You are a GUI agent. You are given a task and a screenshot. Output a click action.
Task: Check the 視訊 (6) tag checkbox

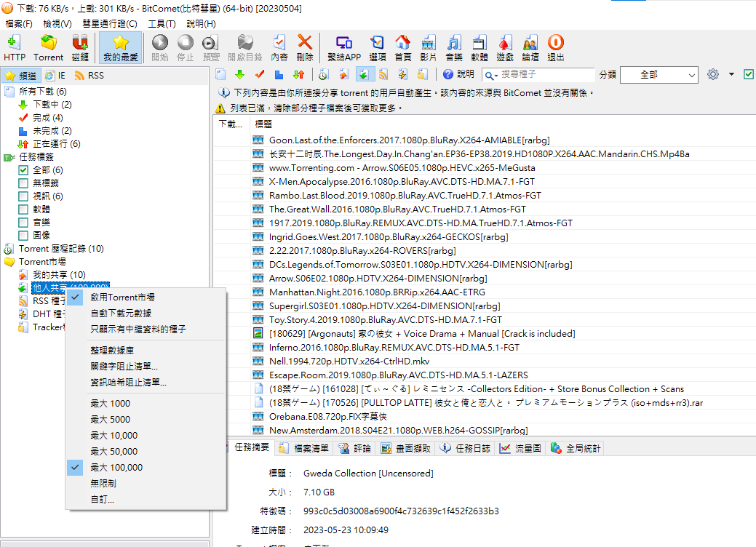pyautogui.click(x=23, y=196)
